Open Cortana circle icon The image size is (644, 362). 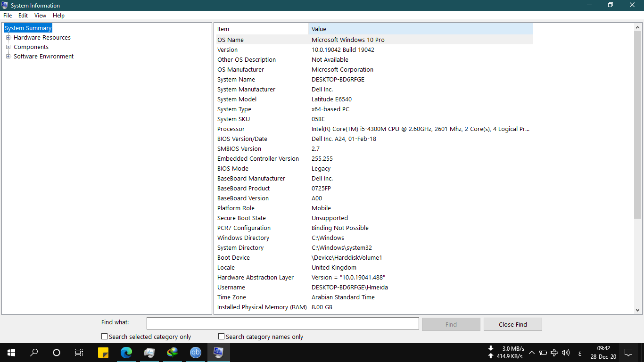57,353
